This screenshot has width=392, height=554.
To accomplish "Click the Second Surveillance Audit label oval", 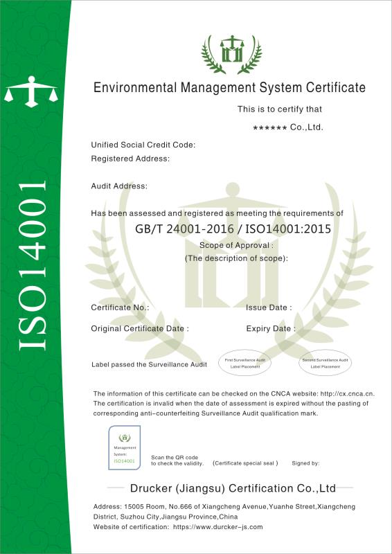I will (x=326, y=363).
